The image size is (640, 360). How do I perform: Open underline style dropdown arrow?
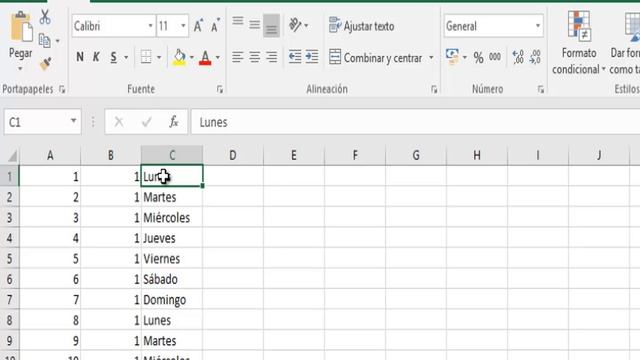pos(126,58)
